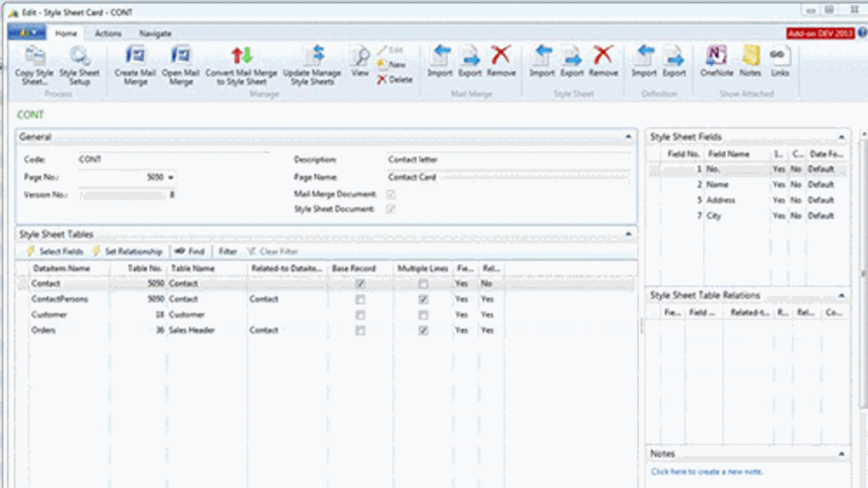Screen dimensions: 868x488
Task: Click Export in the Definition group
Action: tap(674, 61)
